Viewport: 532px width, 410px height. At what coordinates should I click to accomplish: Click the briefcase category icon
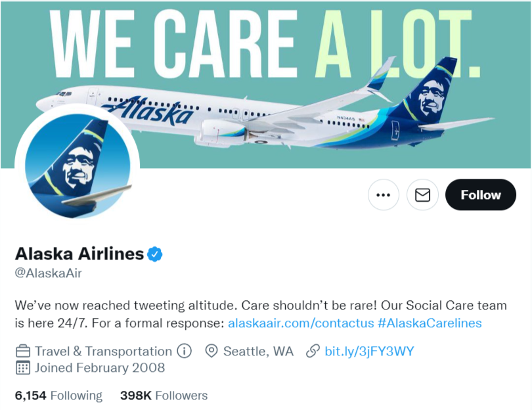click(23, 351)
